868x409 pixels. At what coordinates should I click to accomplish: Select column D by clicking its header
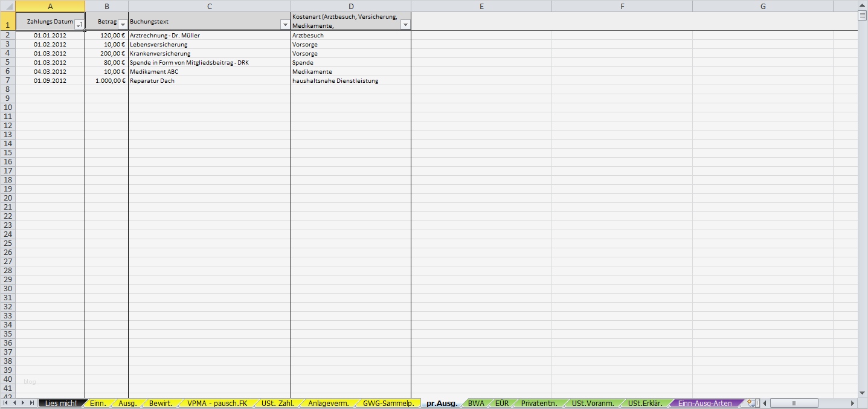[x=350, y=5]
